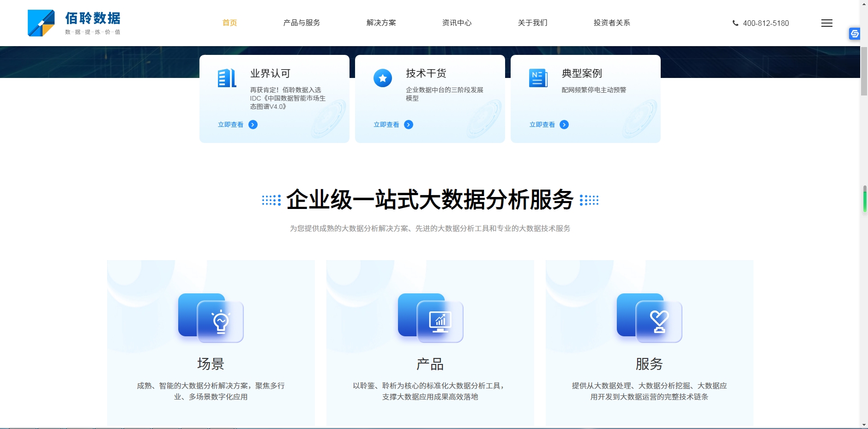This screenshot has height=429, width=868.
Task: Open the 投资者关系 menu item
Action: pyautogui.click(x=612, y=23)
